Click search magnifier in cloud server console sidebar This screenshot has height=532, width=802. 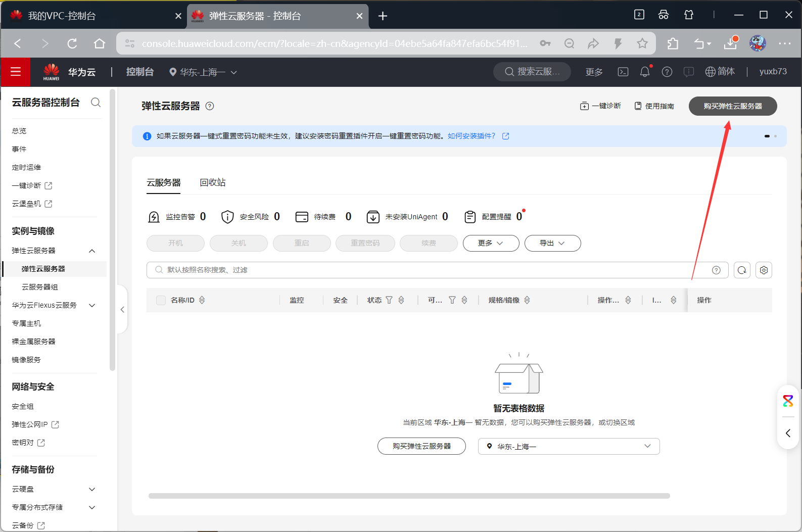click(96, 103)
